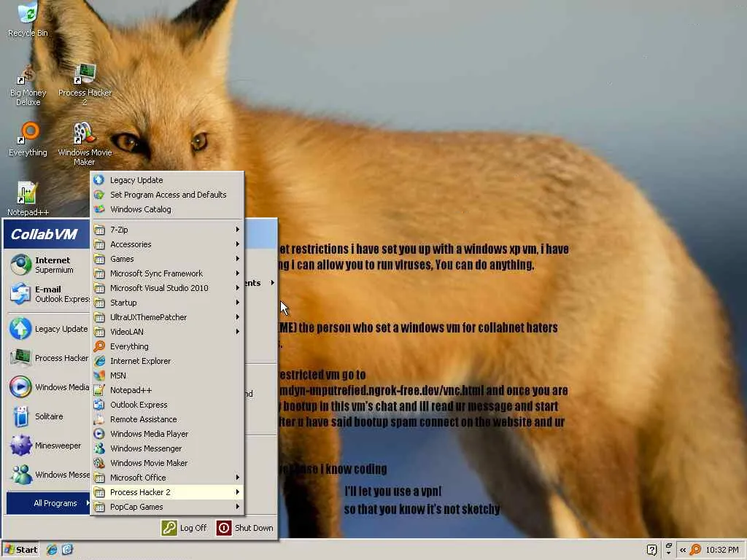
Task: Click Legacy Update in All Programs menu
Action: [167, 180]
